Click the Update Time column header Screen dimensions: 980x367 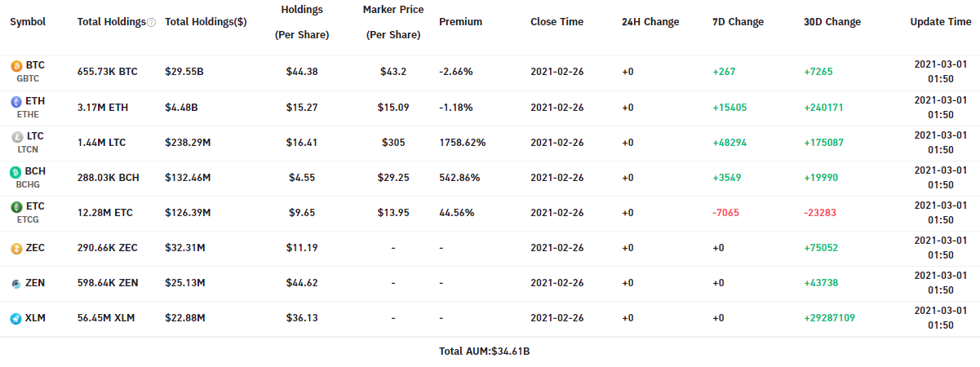941,22
